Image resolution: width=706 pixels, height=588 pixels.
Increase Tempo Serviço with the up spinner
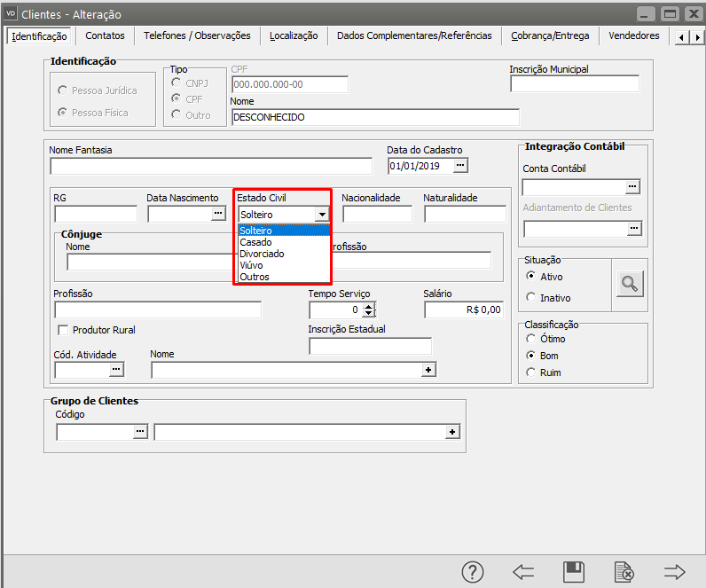tap(369, 305)
